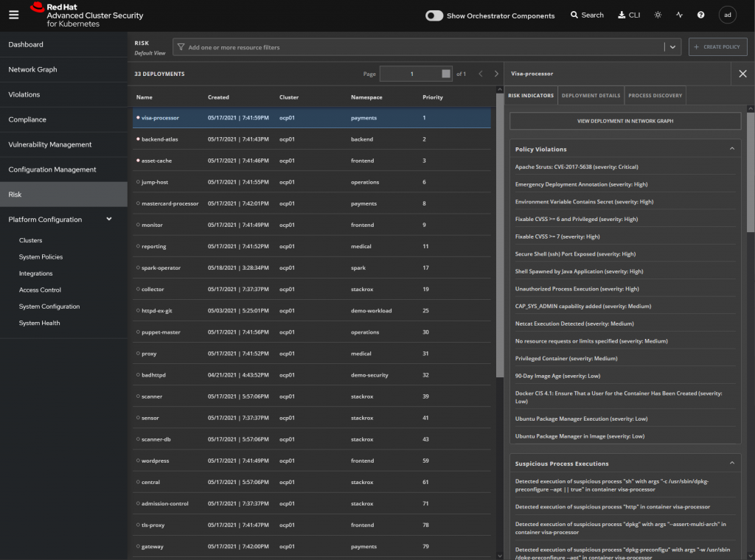Open the 'ad' user avatar menu
Screen dimensions: 755x560
(728, 15)
